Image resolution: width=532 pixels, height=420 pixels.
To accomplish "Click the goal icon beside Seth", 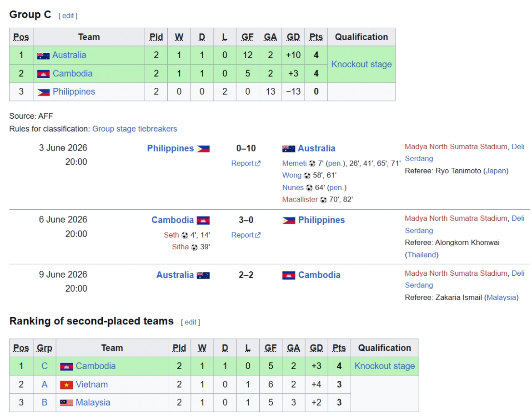I will [185, 235].
